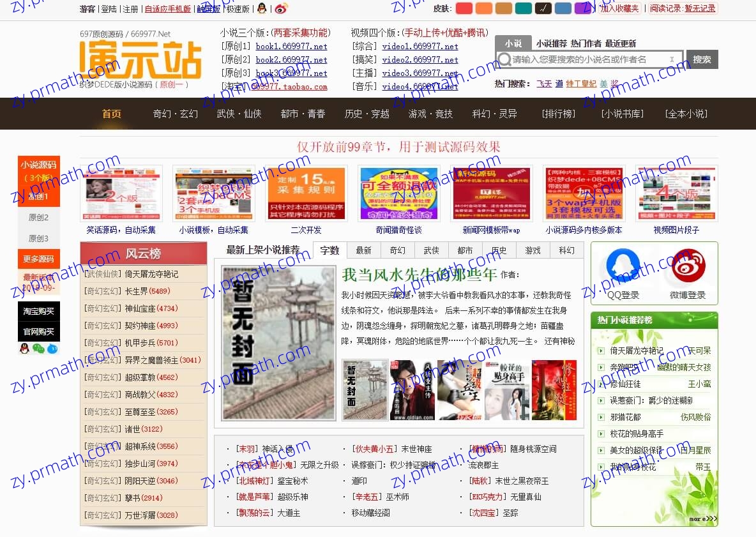Expand hot novel list via more>>>
The height and width of the screenshot is (537, 756).
(x=702, y=518)
